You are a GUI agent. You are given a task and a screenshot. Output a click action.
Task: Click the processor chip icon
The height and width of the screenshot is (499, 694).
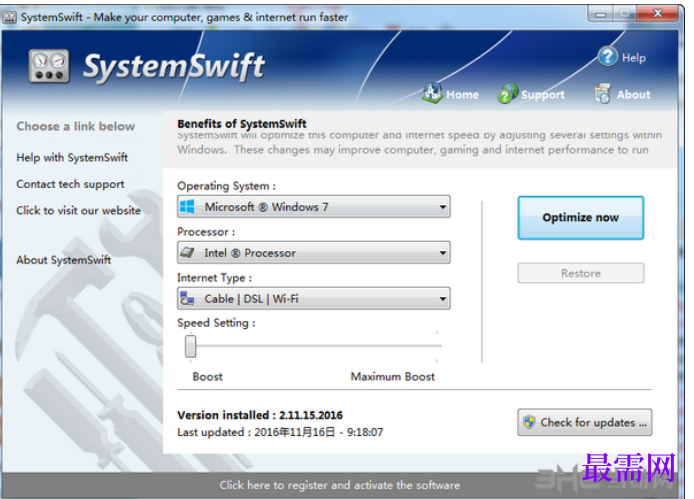click(x=187, y=252)
